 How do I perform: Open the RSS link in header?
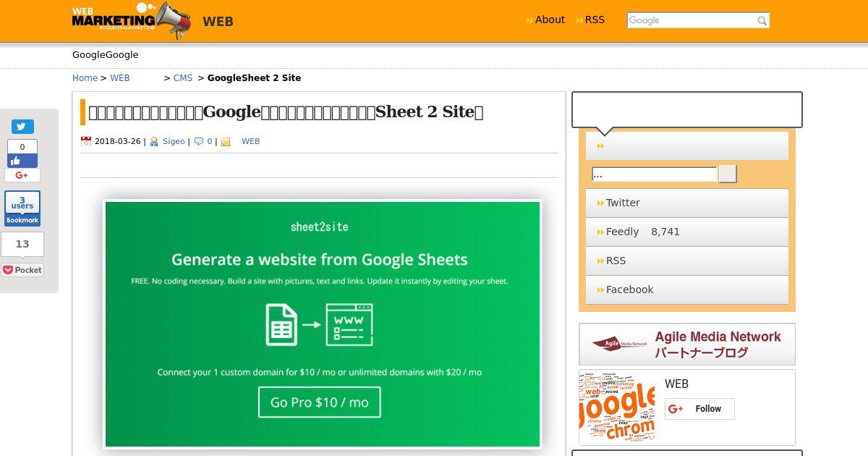(x=595, y=20)
